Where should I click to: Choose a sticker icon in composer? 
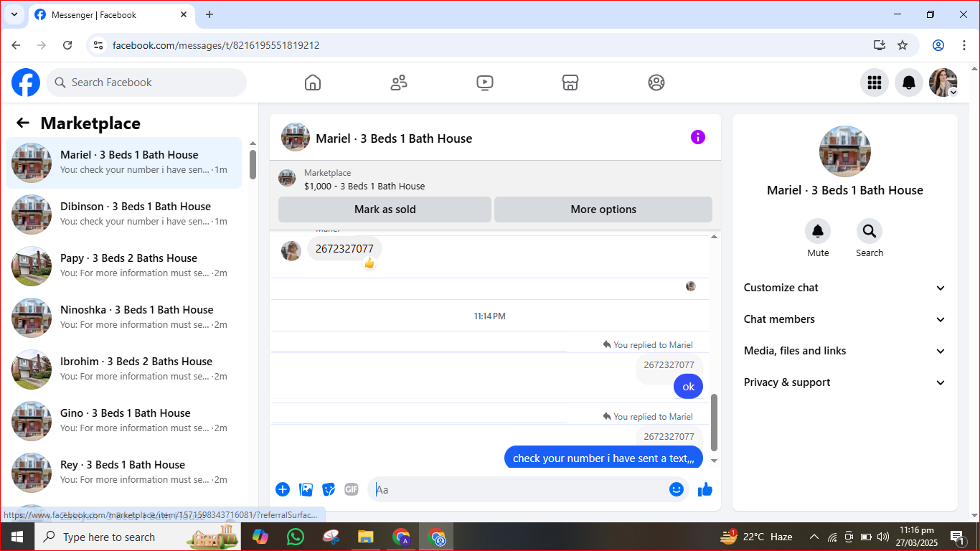click(x=329, y=489)
